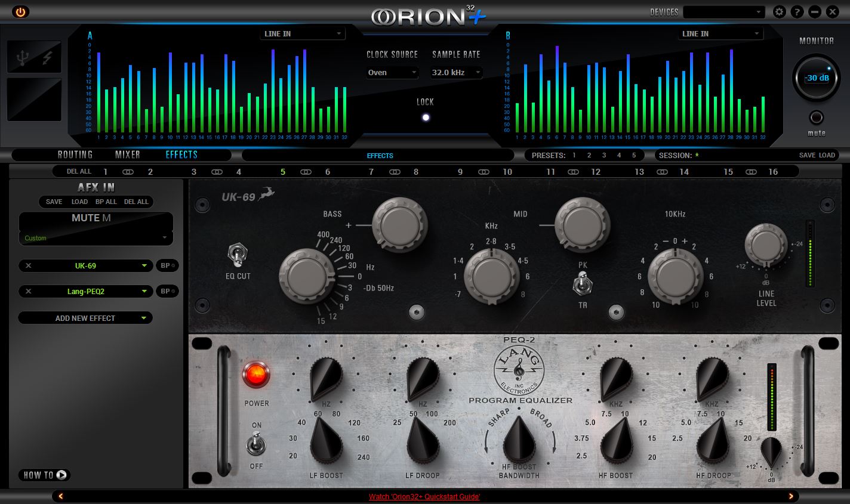Flip the ON/OFF switch on PEQ-2
Viewport: 850px width, 504px height.
pos(256,445)
